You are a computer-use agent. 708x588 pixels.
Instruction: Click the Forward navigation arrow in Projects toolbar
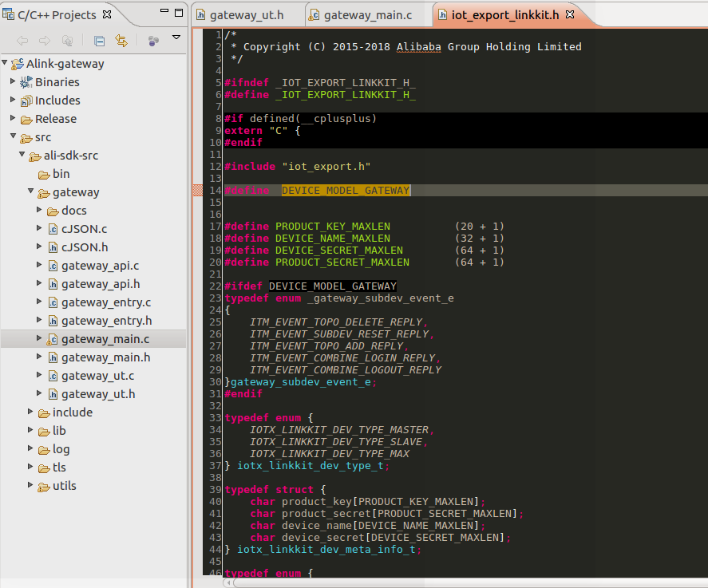click(x=44, y=41)
